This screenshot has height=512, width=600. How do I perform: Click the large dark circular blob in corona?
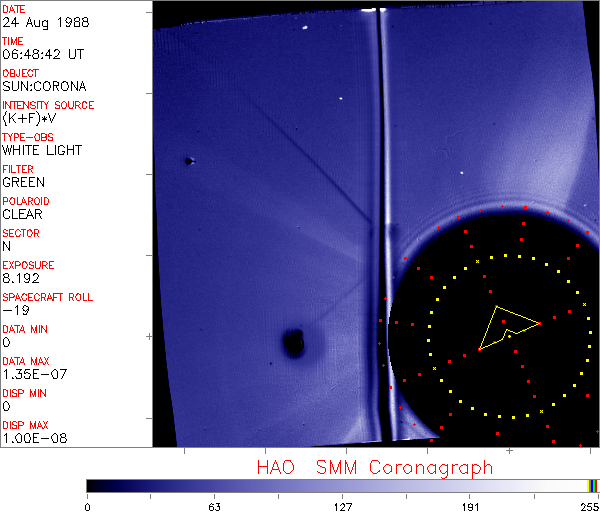293,344
